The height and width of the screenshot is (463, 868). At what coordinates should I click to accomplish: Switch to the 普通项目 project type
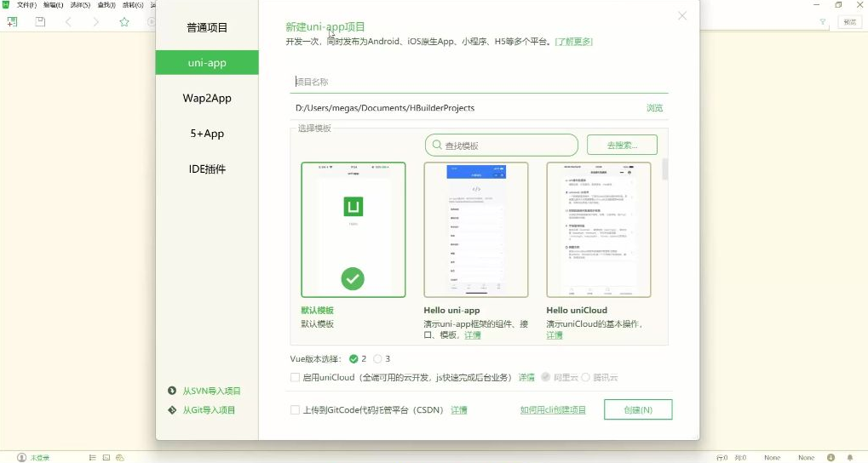click(x=207, y=27)
